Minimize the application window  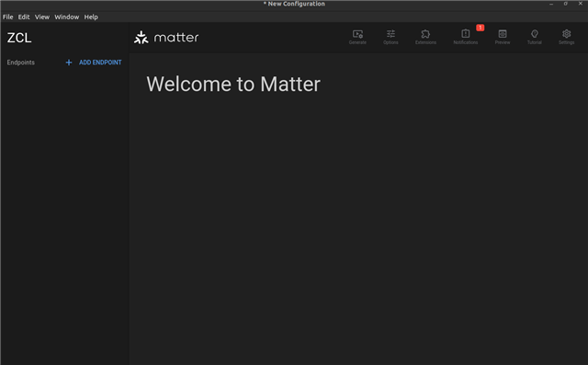coord(551,4)
